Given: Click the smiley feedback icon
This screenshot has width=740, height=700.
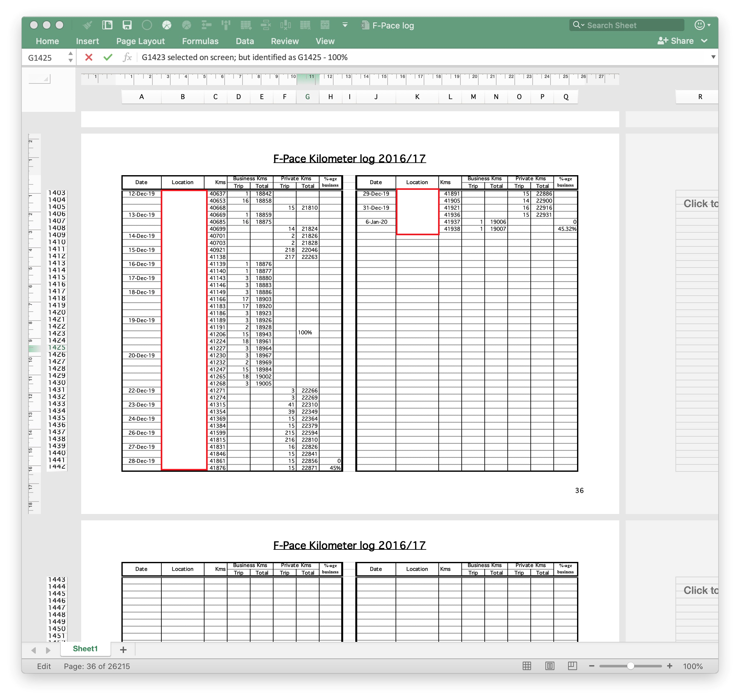Looking at the screenshot, I should tap(700, 25).
